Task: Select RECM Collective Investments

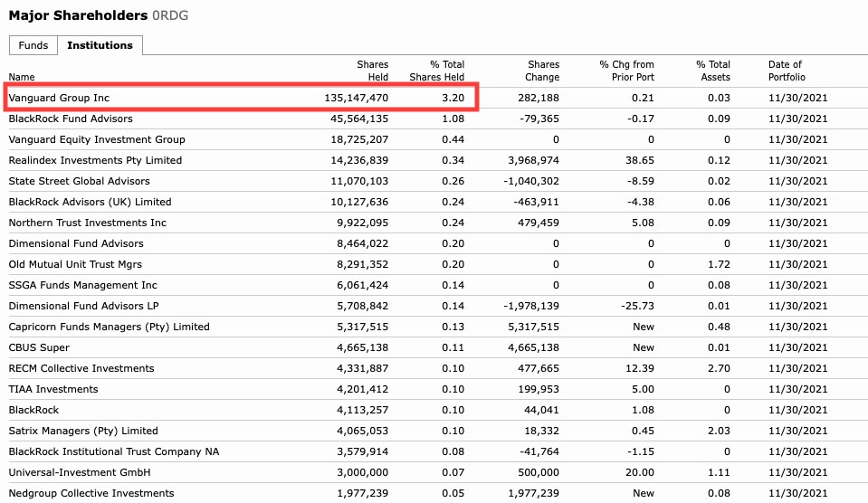Action: coord(81,368)
